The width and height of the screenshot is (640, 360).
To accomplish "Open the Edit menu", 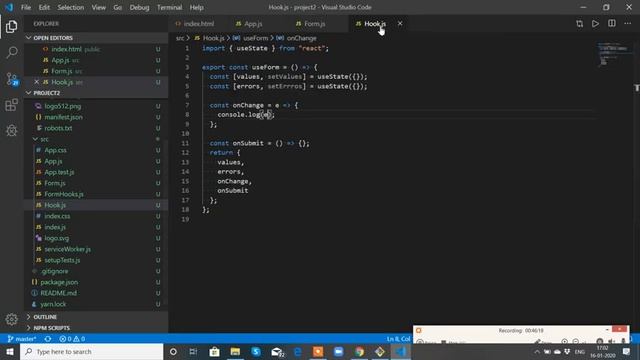I will tap(44, 7).
